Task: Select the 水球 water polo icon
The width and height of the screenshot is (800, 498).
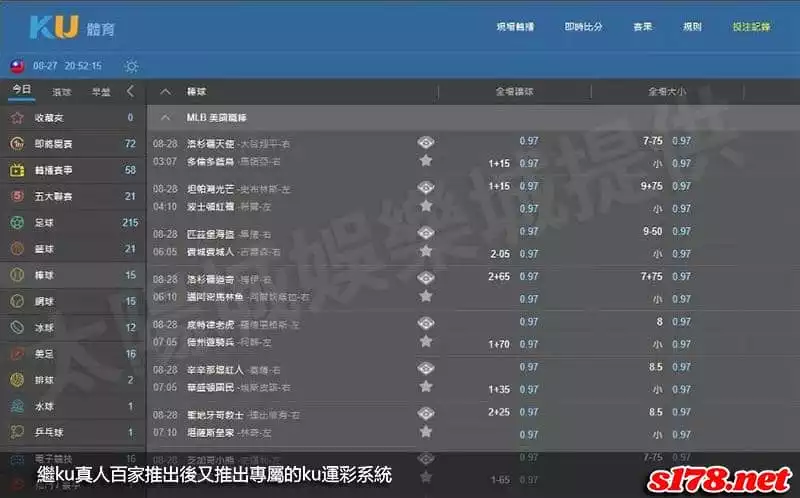Action: pyautogui.click(x=17, y=406)
